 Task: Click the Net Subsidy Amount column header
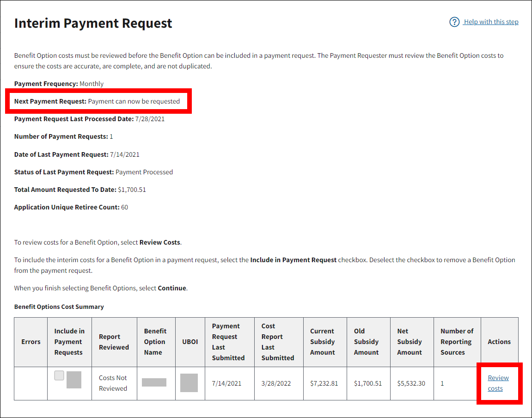(x=410, y=342)
